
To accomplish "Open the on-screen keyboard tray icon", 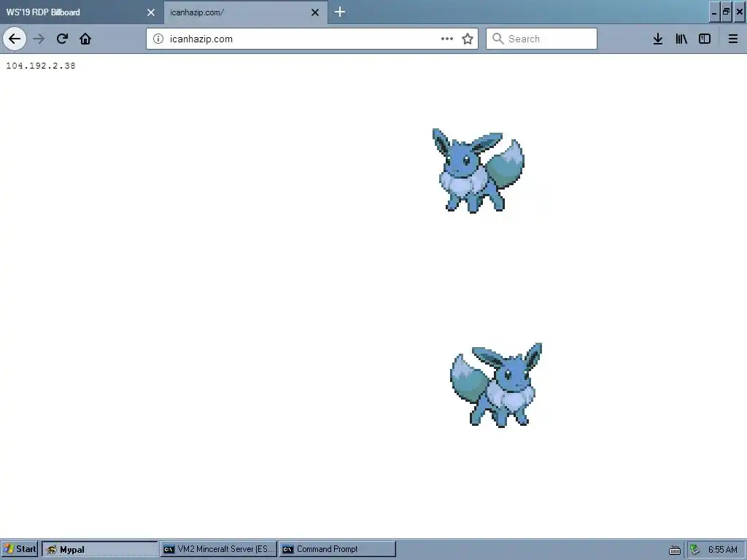I will (x=675, y=550).
